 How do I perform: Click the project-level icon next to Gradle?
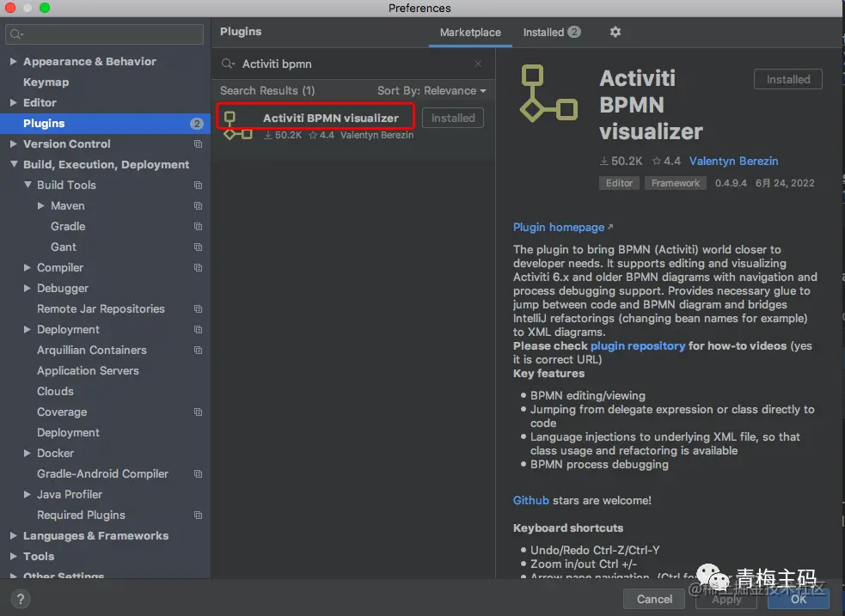199,226
